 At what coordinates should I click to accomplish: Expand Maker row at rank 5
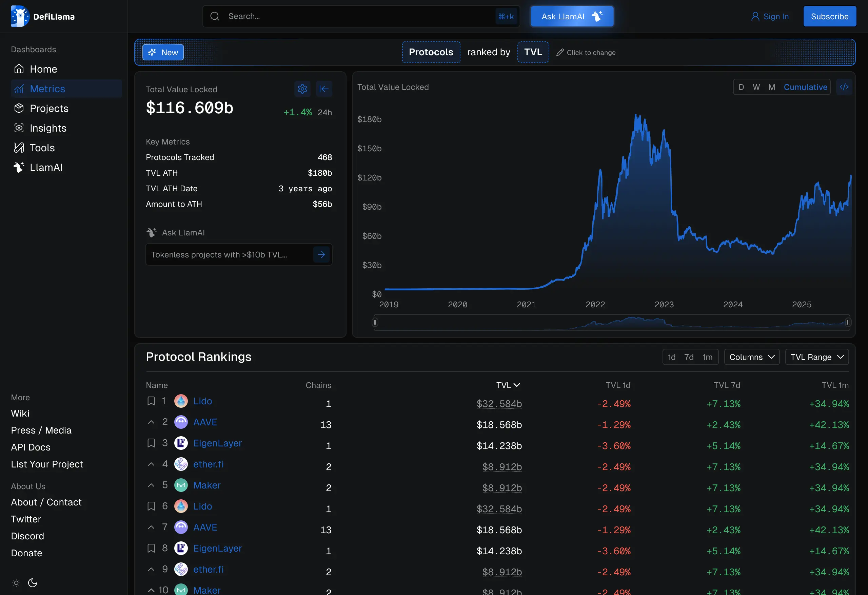click(x=151, y=485)
